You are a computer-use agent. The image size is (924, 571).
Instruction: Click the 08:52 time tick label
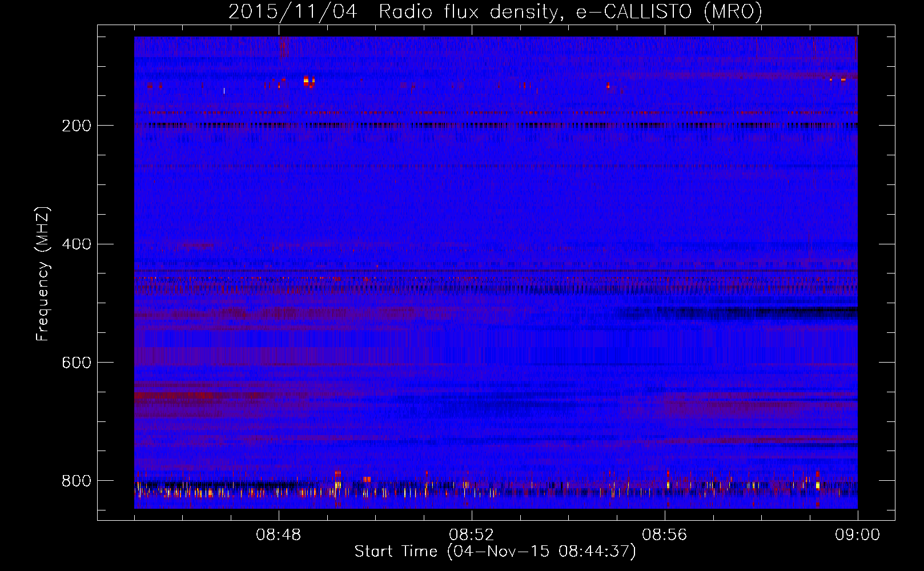click(x=472, y=535)
